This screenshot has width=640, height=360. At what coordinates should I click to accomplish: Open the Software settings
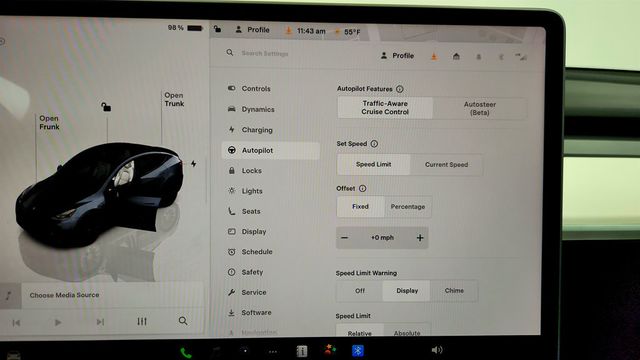pyautogui.click(x=249, y=313)
